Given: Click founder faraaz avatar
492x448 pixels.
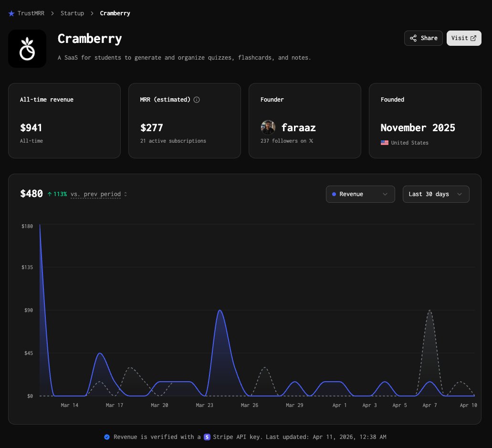Looking at the screenshot, I should coord(268,127).
